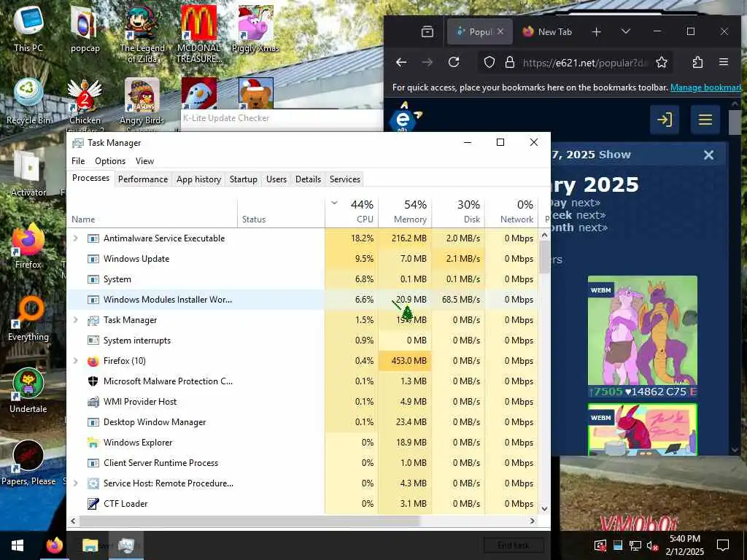Open File Explorer from the taskbar
The width and height of the screenshot is (747, 560).
click(90, 545)
